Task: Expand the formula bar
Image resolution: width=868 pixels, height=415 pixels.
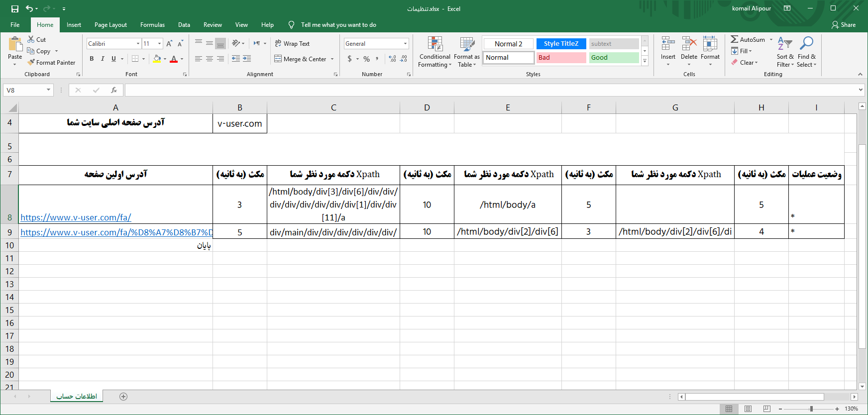Action: pos(861,90)
